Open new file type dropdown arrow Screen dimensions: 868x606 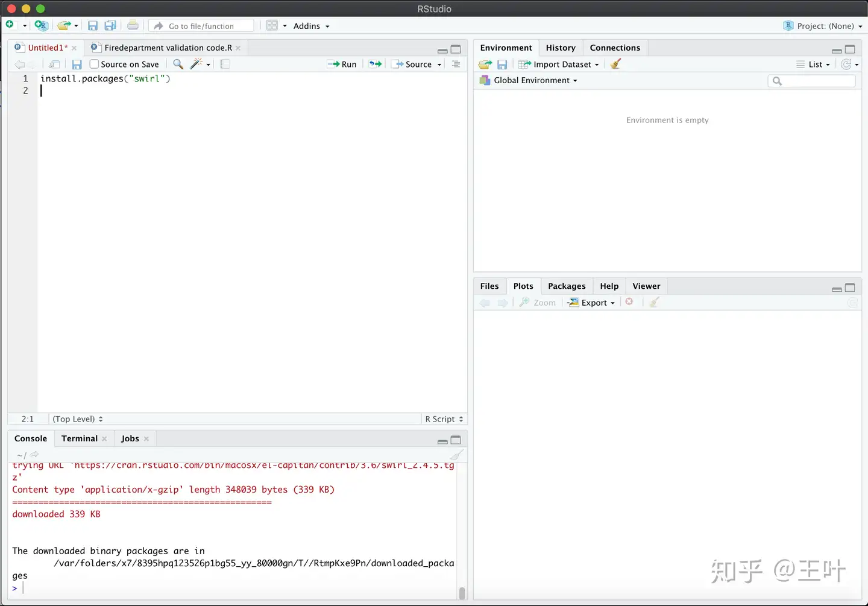(25, 26)
